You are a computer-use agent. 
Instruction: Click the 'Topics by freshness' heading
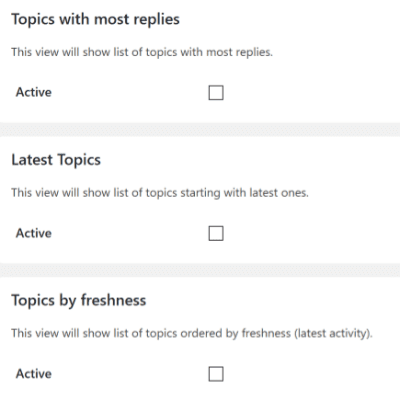point(79,301)
